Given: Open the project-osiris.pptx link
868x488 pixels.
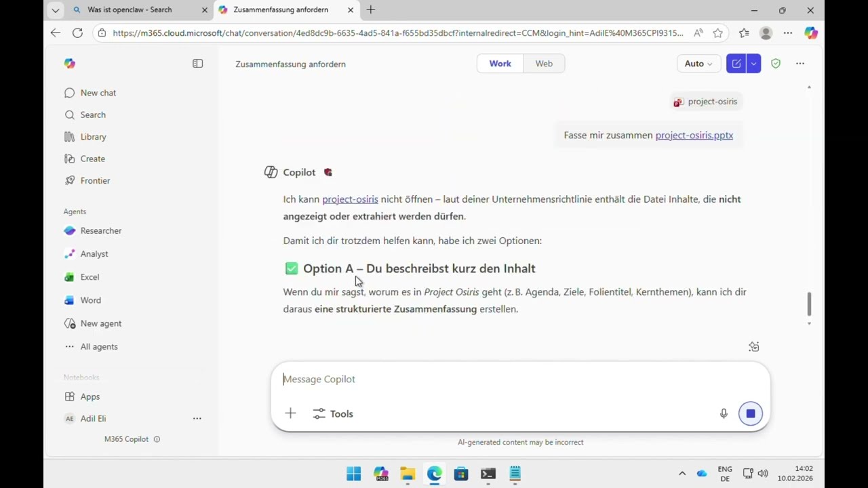Looking at the screenshot, I should [x=694, y=136].
